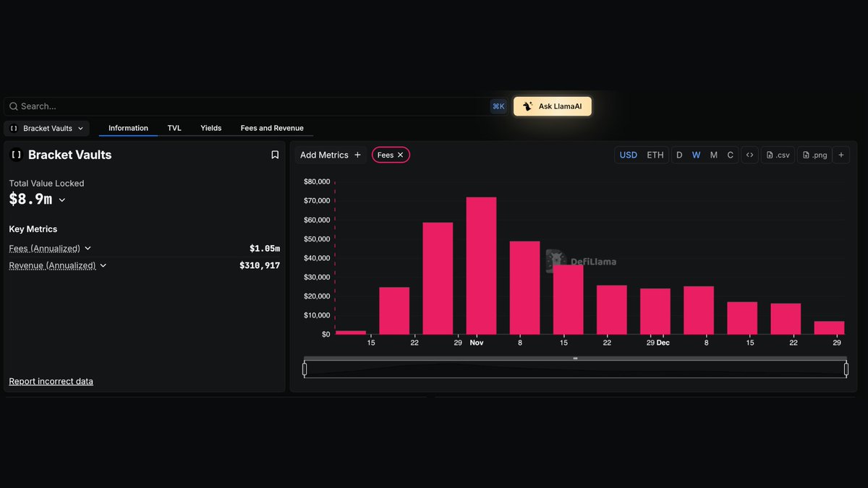Click the $1.05m fees value
This screenshot has width=868, height=488.
tap(265, 248)
